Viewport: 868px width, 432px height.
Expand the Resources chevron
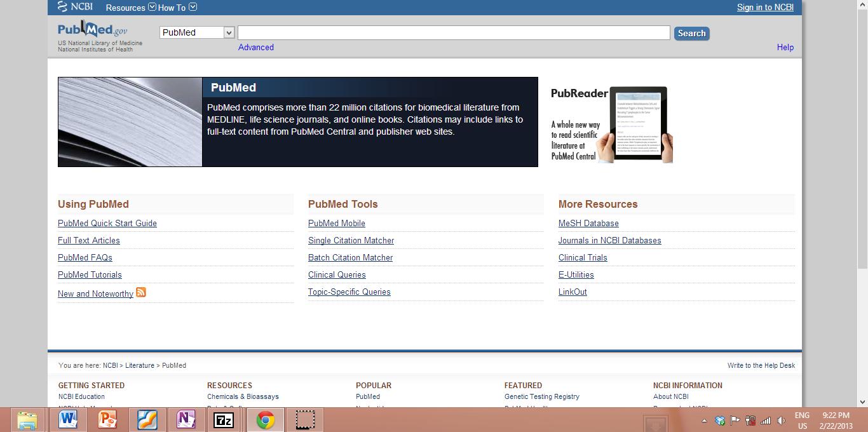pos(151,6)
